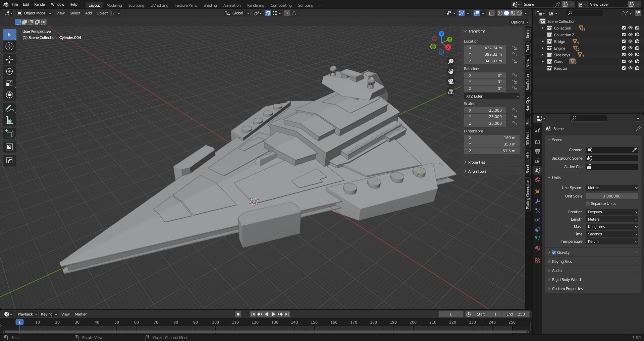
Task: Play the animation forward
Action: pyautogui.click(x=273, y=314)
